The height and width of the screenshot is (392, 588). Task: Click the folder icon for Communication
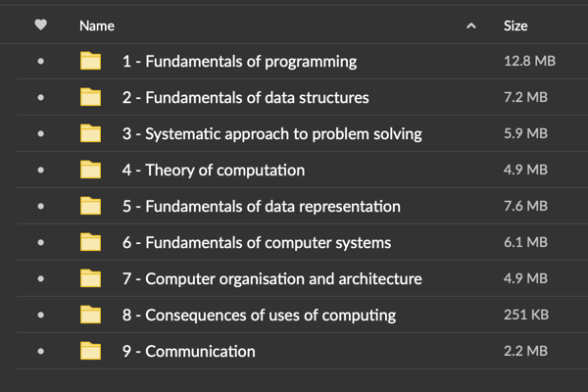[x=91, y=351]
